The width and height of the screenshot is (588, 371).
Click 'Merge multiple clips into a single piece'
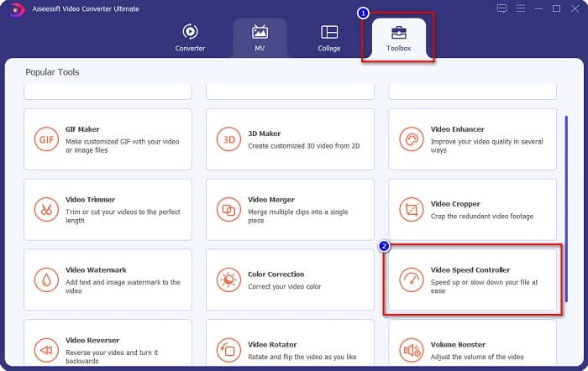tap(297, 217)
